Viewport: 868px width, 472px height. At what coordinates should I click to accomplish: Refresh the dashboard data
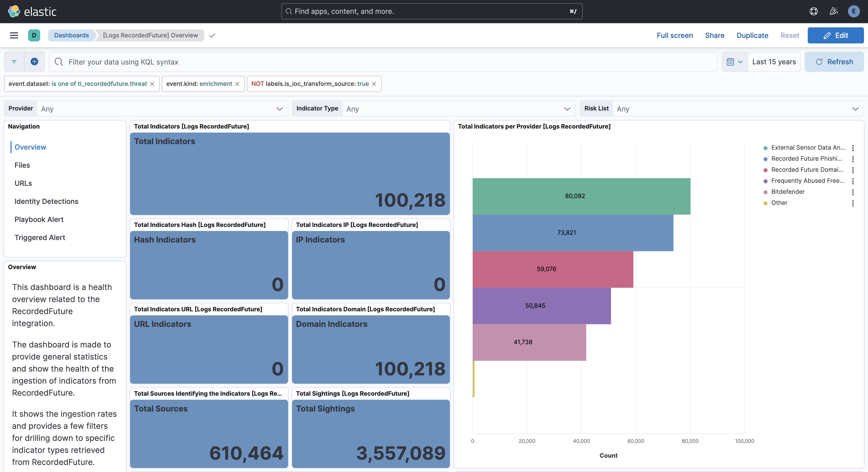coord(834,62)
